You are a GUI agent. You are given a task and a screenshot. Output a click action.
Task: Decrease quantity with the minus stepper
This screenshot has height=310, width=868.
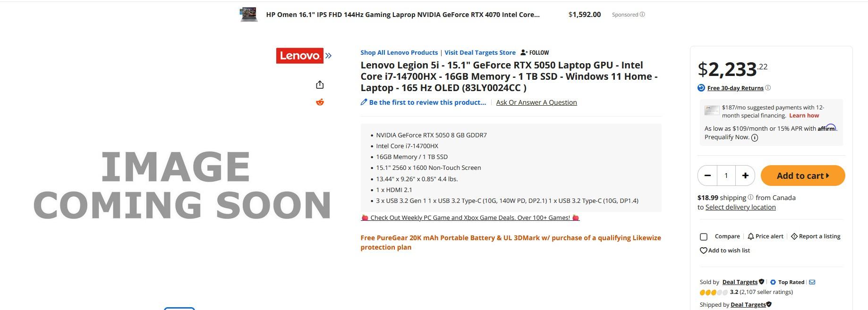(707, 175)
